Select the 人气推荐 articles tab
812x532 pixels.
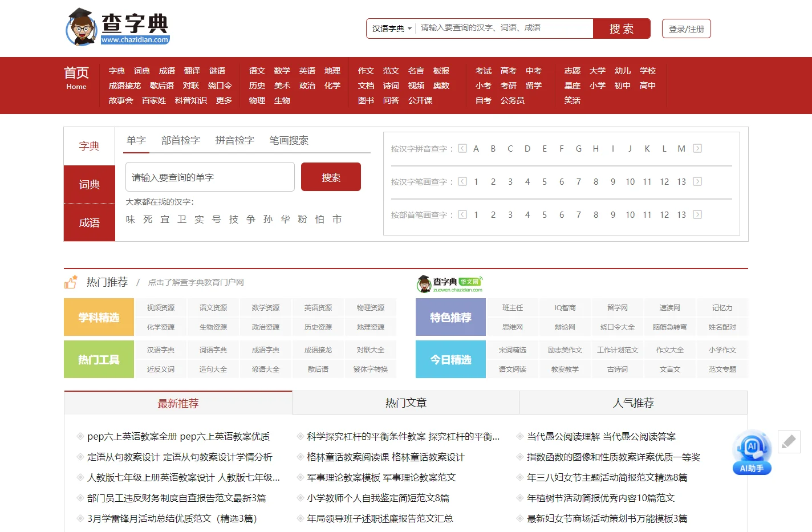[634, 403]
